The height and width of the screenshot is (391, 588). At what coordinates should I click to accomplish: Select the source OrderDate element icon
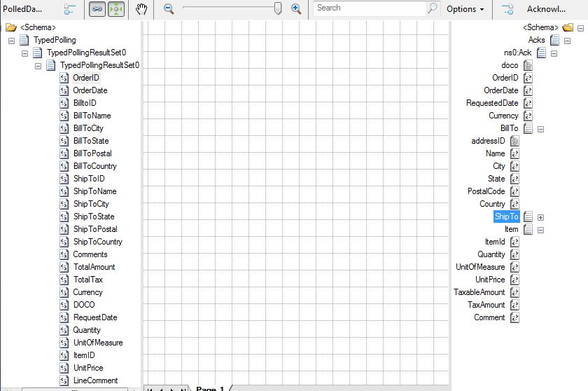tap(64, 90)
